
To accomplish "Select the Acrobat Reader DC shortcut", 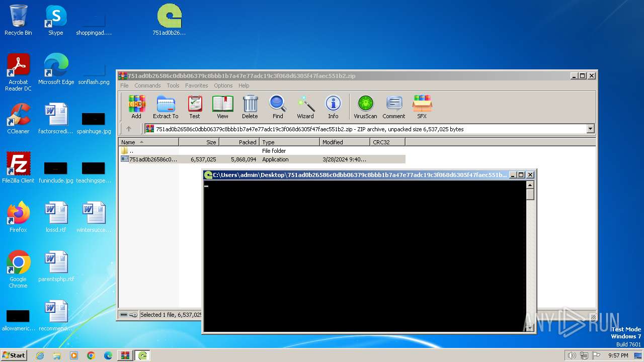I will pyautogui.click(x=18, y=72).
